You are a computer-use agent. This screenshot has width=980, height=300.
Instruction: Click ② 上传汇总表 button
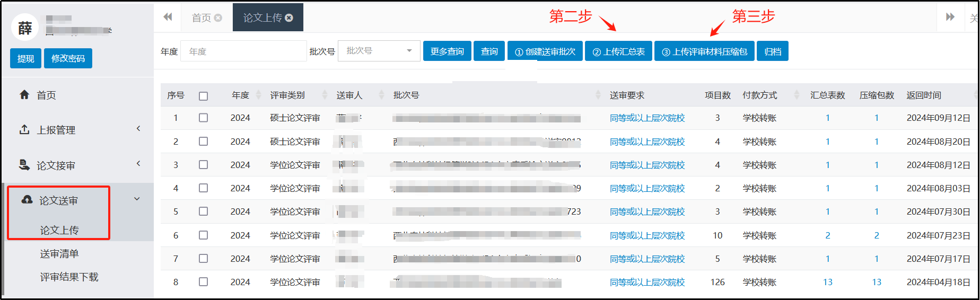(618, 51)
